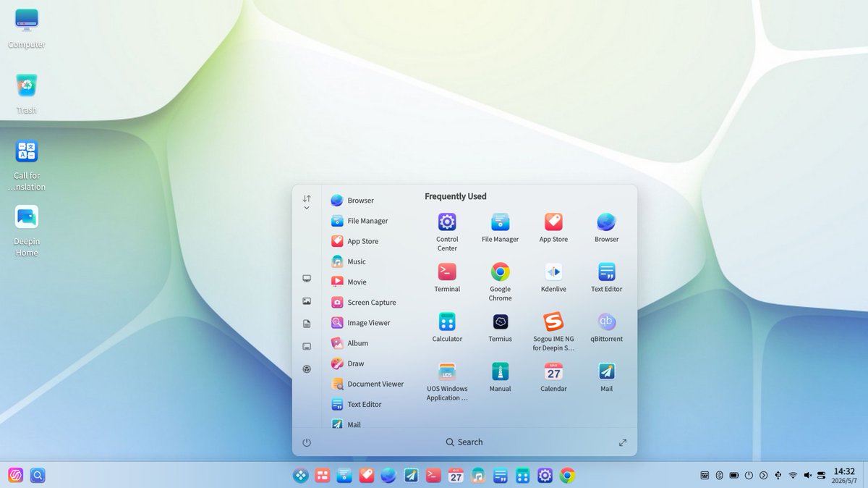Open Calculator from the dock
The height and width of the screenshot is (488, 868).
pyautogui.click(x=522, y=476)
